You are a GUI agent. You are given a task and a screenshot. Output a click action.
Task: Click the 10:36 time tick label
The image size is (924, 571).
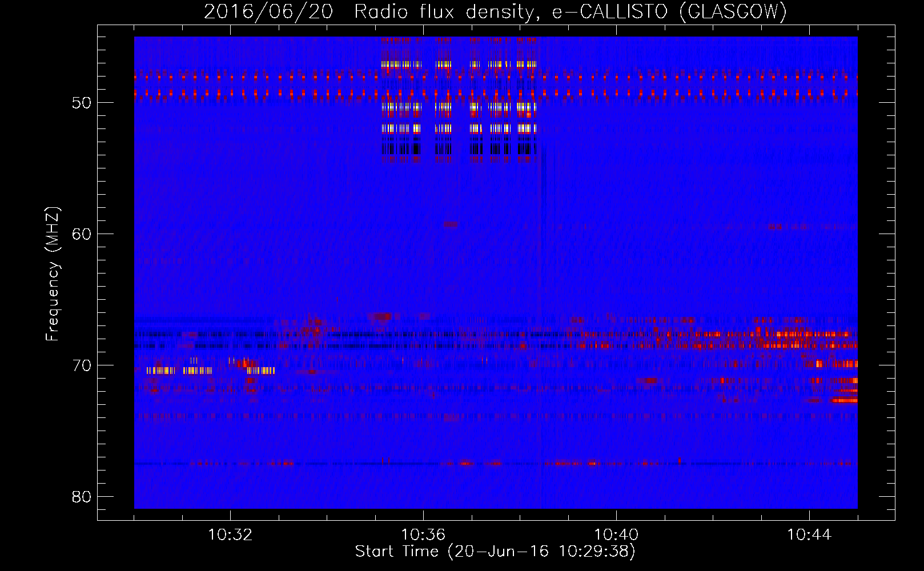423,535
